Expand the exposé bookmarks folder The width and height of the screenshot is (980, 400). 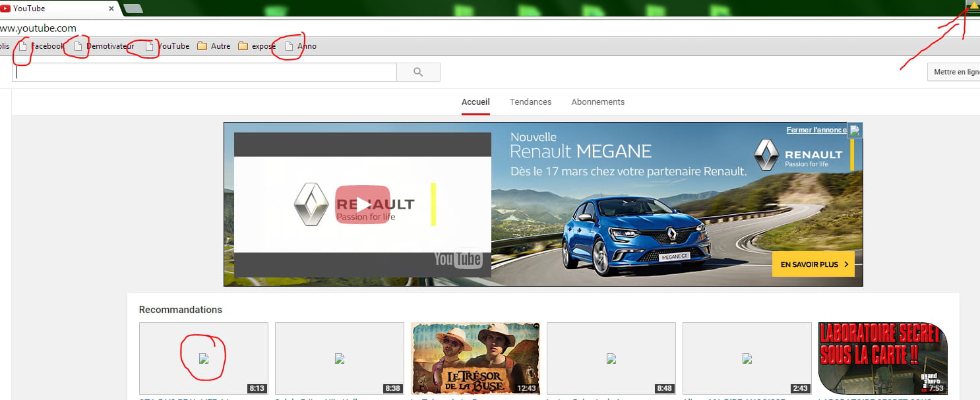(x=257, y=46)
